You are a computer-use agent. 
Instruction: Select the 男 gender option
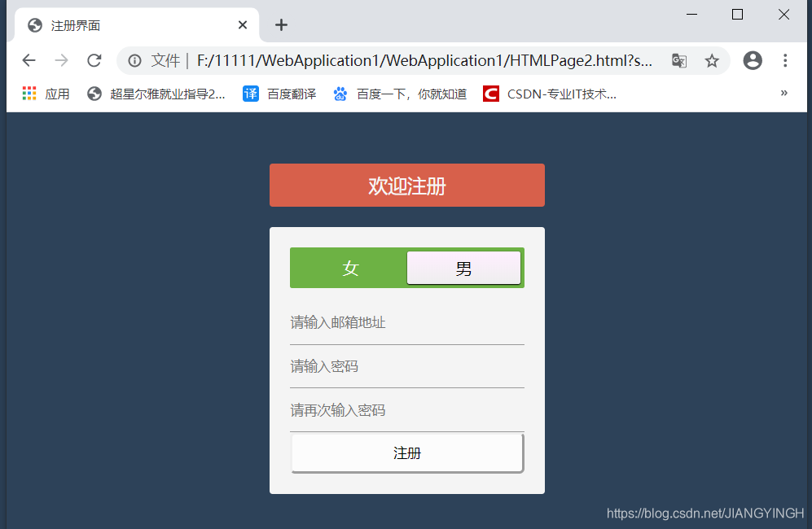pos(464,268)
